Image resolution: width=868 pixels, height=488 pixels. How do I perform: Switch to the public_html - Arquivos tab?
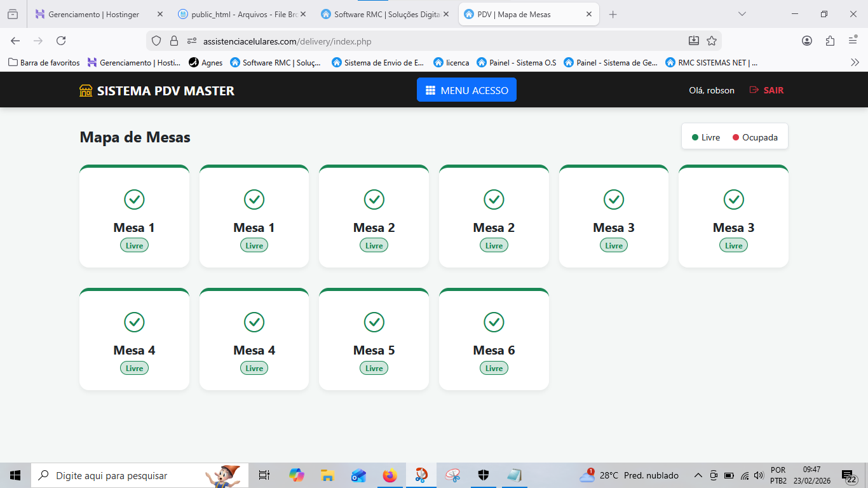point(241,14)
